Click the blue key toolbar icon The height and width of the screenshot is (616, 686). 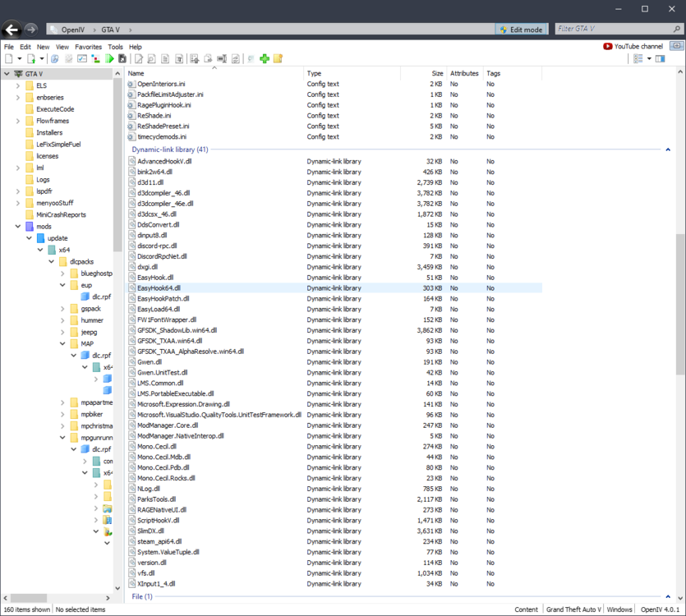(x=55, y=58)
